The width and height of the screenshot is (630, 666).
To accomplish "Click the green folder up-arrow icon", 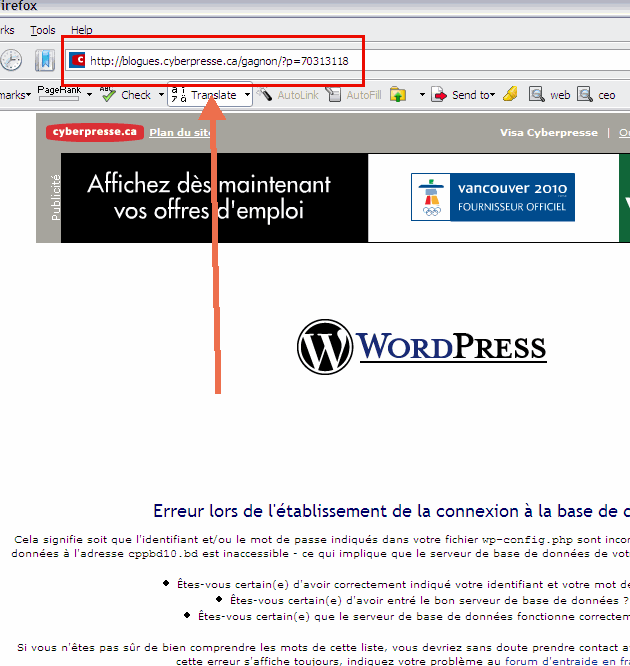I will pos(398,95).
